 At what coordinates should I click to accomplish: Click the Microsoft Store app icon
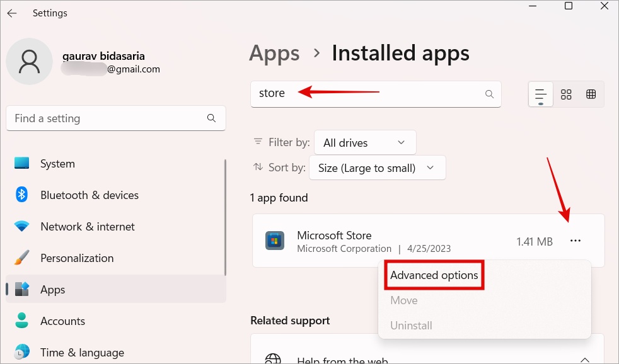[x=275, y=241]
